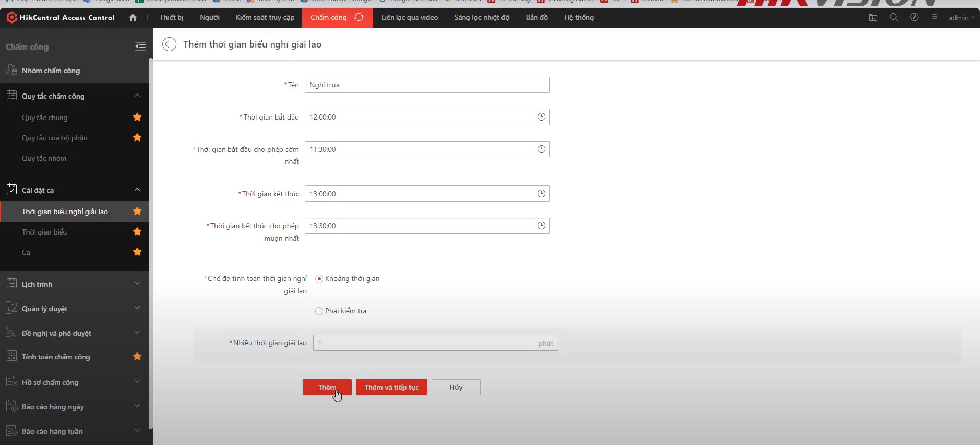Click the refresh icon on the Chấm công tab

tap(359, 17)
